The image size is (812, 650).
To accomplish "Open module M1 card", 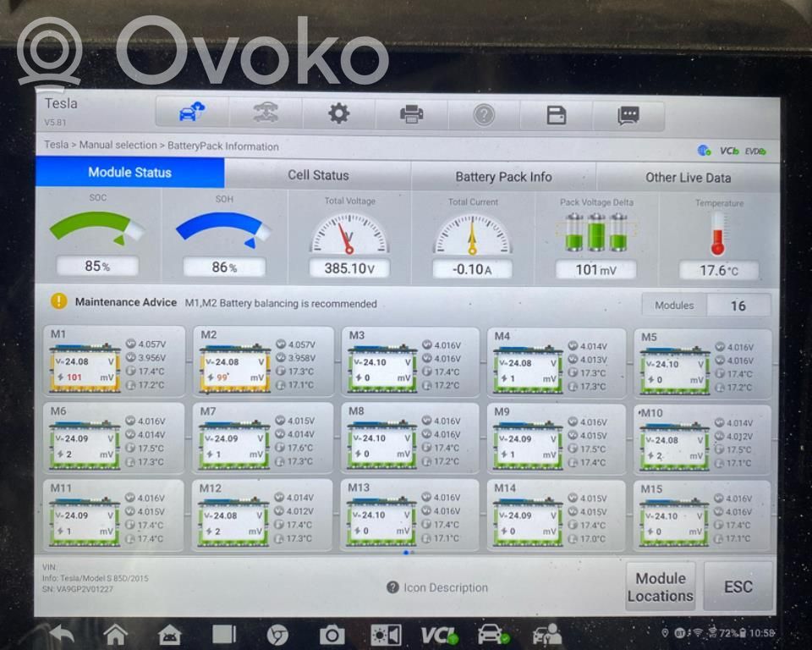I will [x=113, y=361].
